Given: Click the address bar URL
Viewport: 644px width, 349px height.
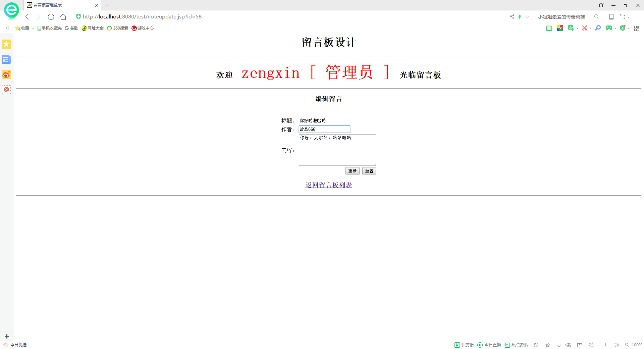Looking at the screenshot, I should coord(142,16).
